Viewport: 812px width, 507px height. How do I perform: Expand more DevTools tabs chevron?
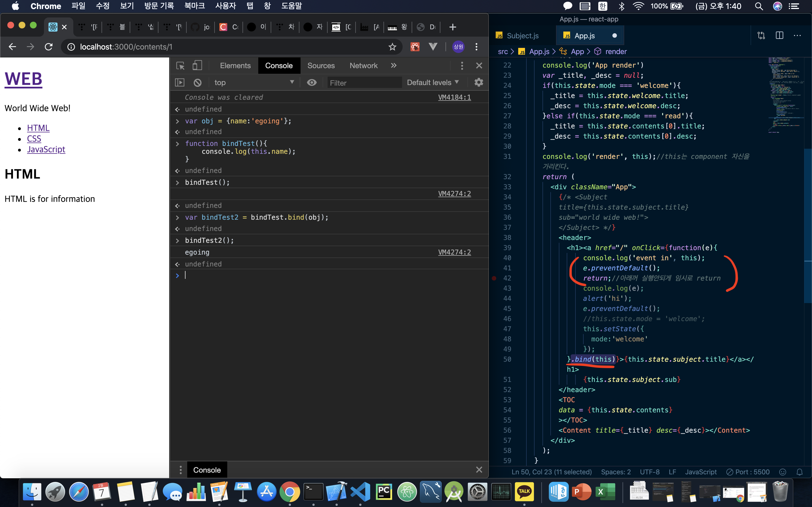(394, 65)
